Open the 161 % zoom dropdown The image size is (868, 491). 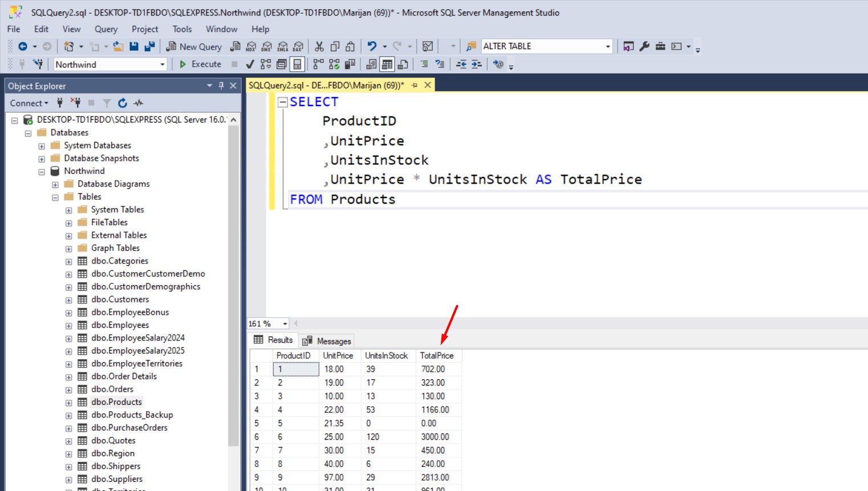point(285,324)
